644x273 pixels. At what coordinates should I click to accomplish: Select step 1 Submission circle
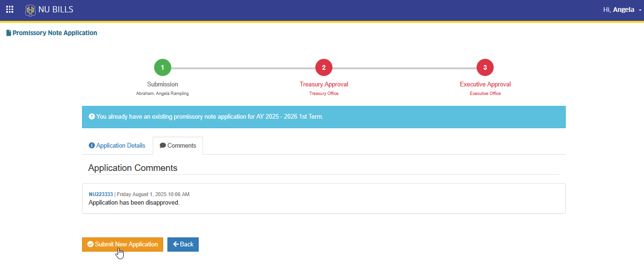[163, 68]
